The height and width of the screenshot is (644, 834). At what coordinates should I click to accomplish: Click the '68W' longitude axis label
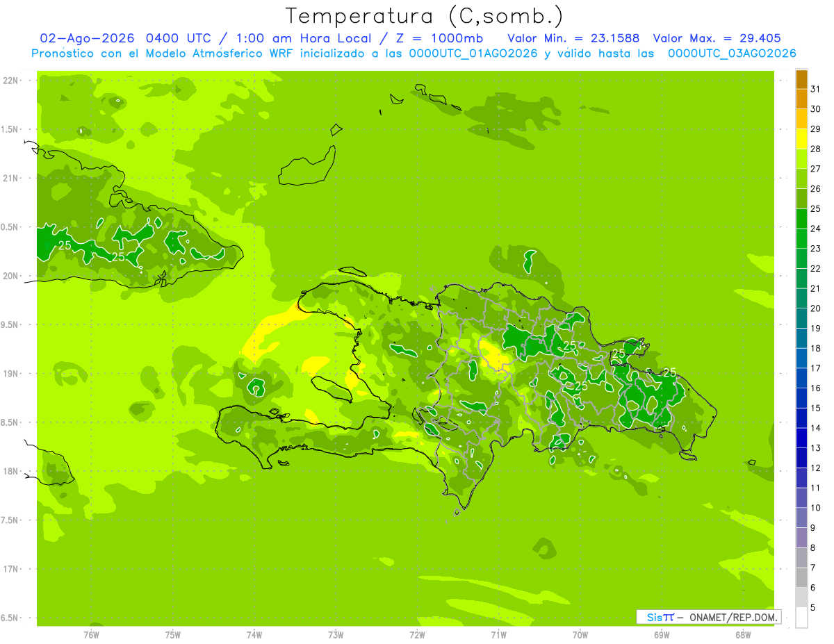(x=743, y=635)
